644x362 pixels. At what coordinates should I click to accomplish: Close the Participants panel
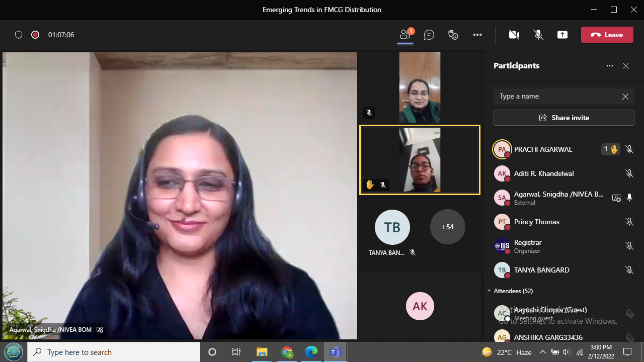626,66
